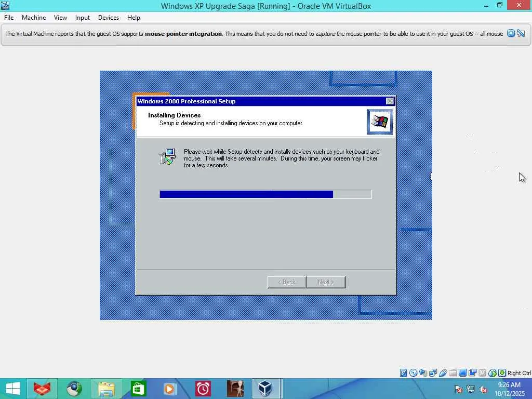
Task: Click the VirtualBox title bar icon
Action: click(x=5, y=5)
